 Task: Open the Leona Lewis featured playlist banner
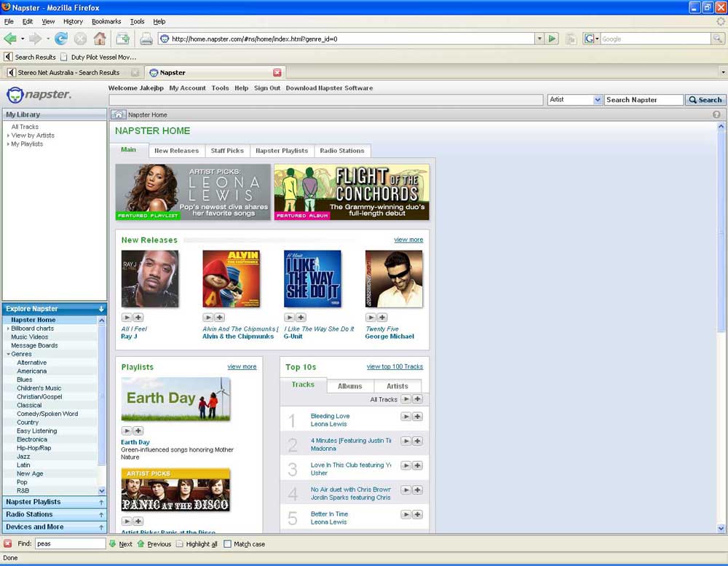click(193, 192)
